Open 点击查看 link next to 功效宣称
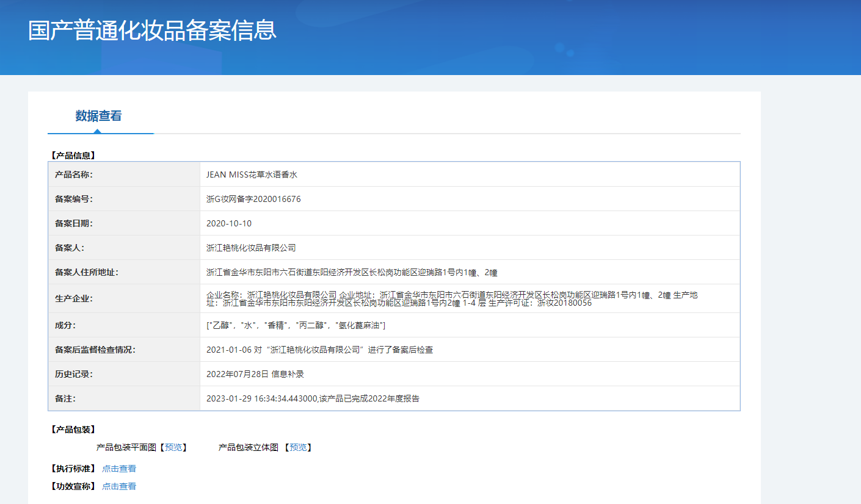The height and width of the screenshot is (504, 861). point(119,486)
